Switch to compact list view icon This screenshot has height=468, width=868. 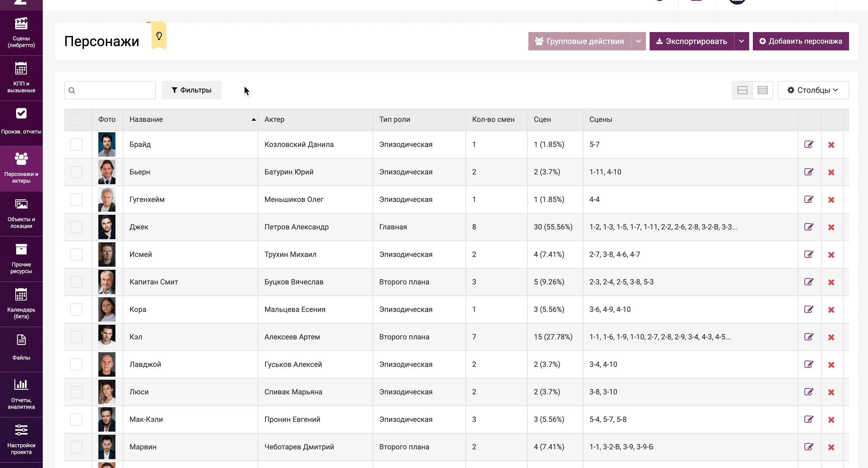click(762, 90)
